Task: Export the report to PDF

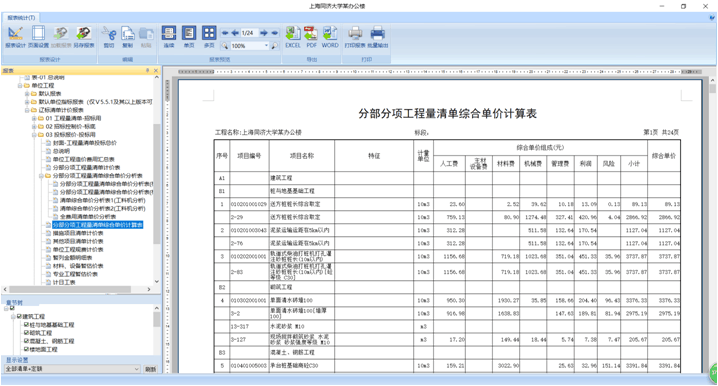Action: point(311,37)
